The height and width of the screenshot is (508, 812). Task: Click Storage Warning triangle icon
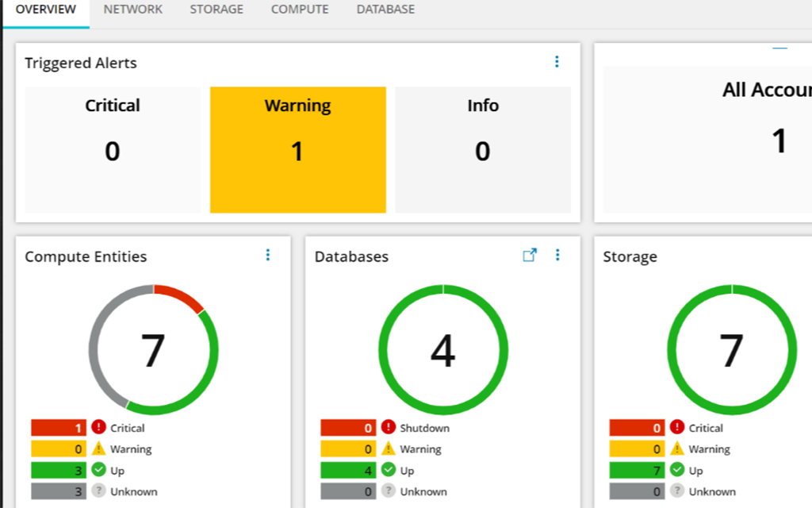pos(677,448)
